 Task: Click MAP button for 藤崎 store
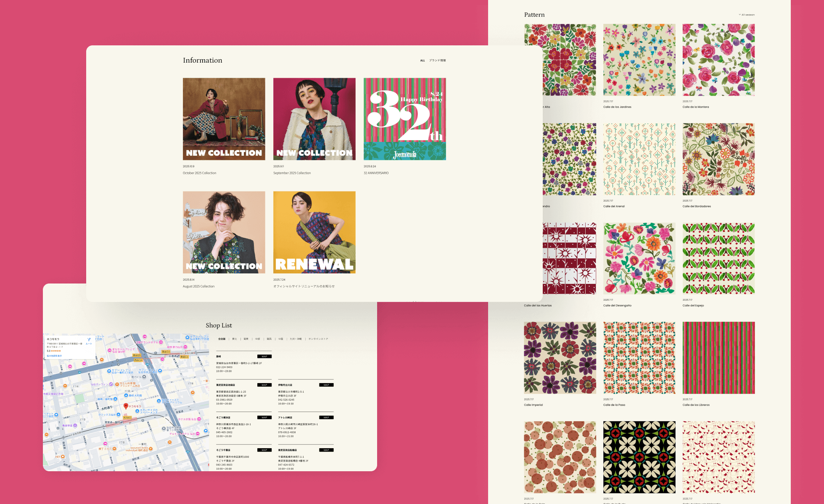point(264,357)
